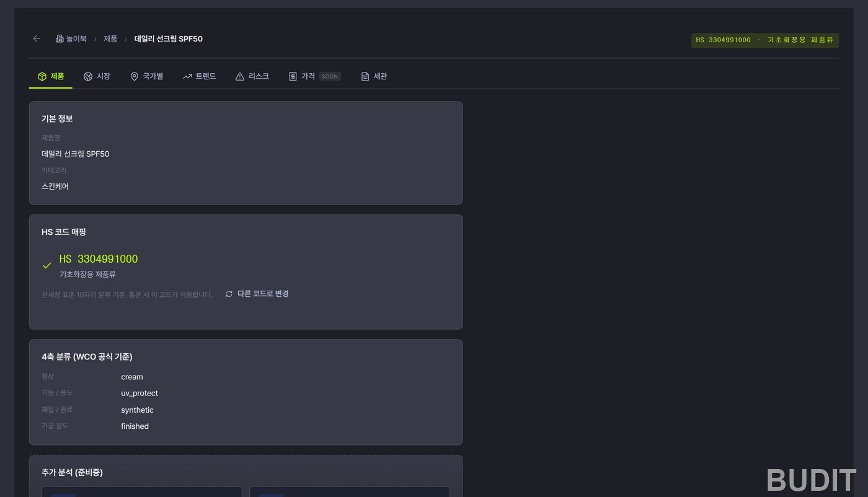Switch to the 시장 tab
This screenshot has width=868, height=497.
tap(97, 76)
